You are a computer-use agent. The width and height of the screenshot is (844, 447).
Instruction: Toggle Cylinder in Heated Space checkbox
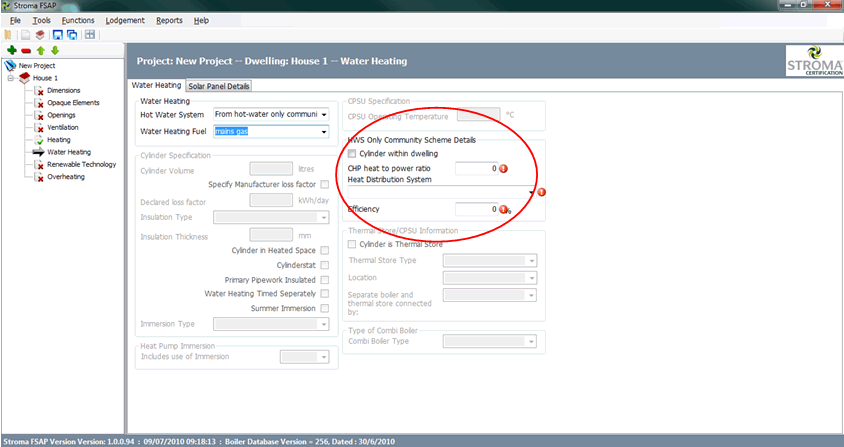point(325,250)
